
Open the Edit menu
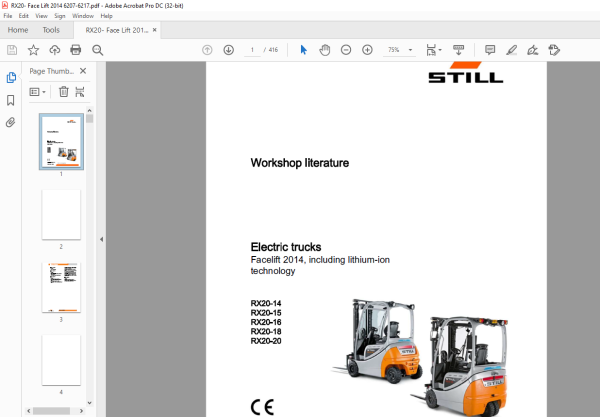point(23,16)
